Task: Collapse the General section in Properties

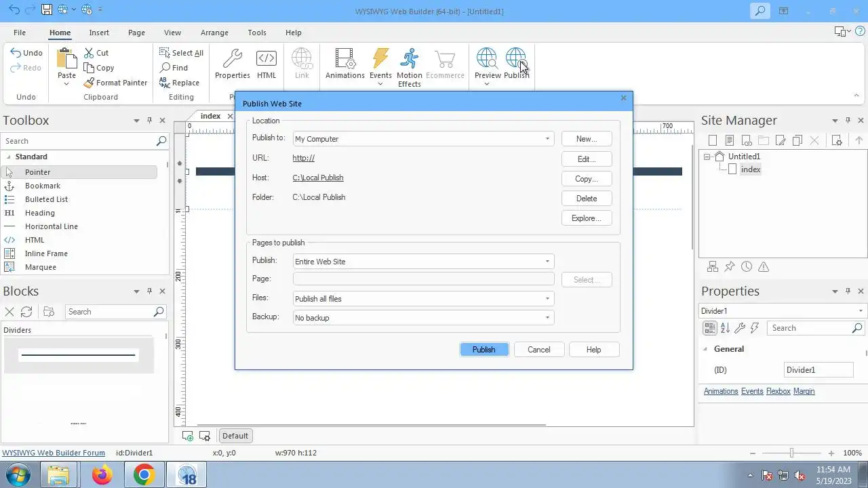Action: [x=705, y=349]
